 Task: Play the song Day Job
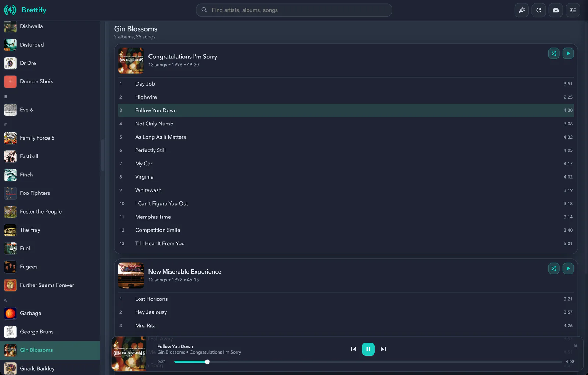point(346,84)
